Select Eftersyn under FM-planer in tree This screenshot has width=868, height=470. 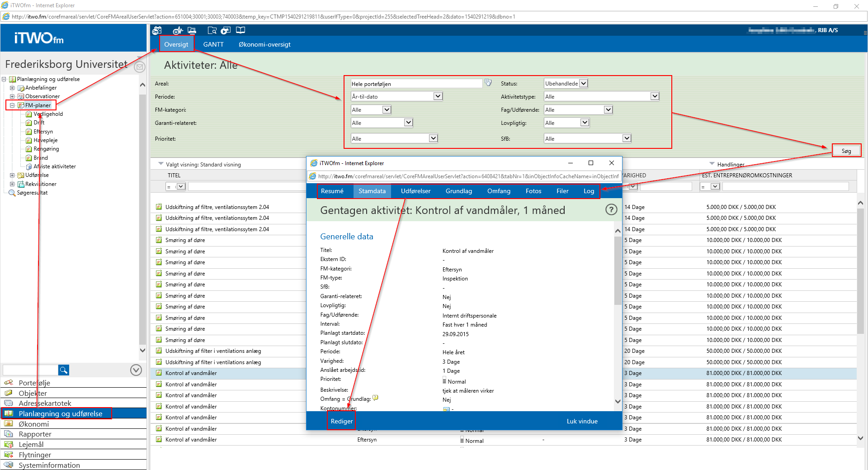pos(43,132)
